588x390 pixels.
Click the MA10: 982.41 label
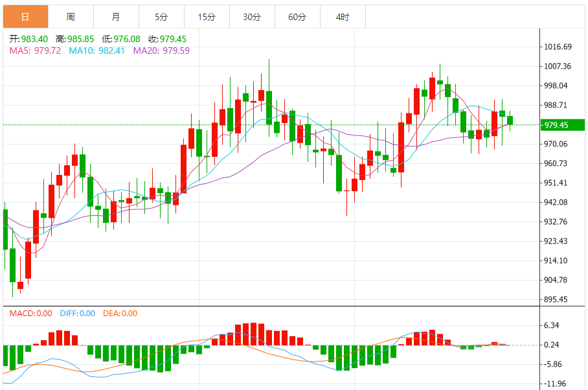point(96,51)
